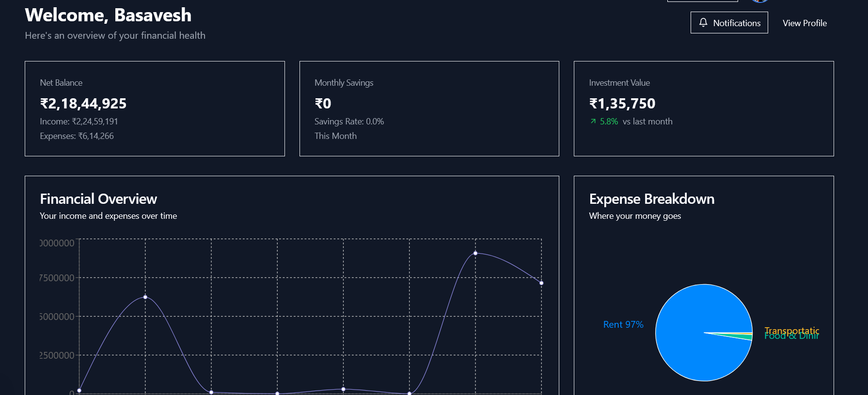Click the Welcome, Basavesh heading
Viewport: 868px width, 395px height.
[108, 15]
